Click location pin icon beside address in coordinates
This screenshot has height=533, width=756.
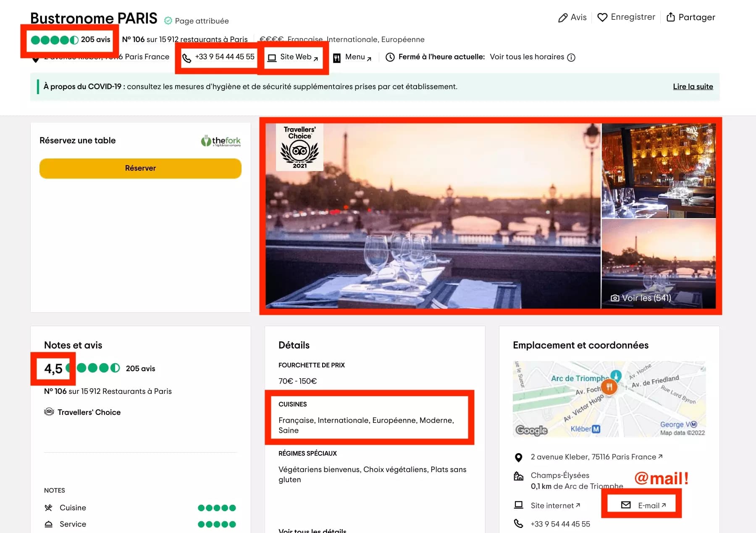[x=519, y=457]
